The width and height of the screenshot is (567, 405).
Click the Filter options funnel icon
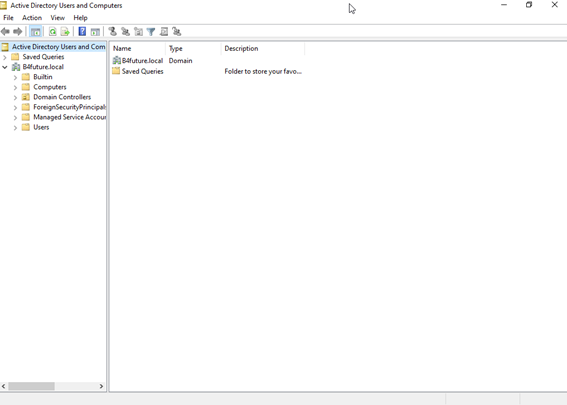tap(151, 32)
